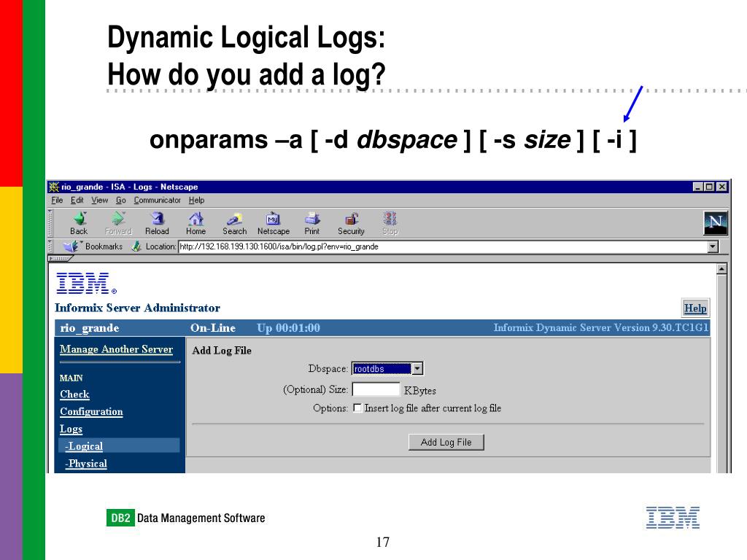Follow the Manage Another Server link

(116, 349)
